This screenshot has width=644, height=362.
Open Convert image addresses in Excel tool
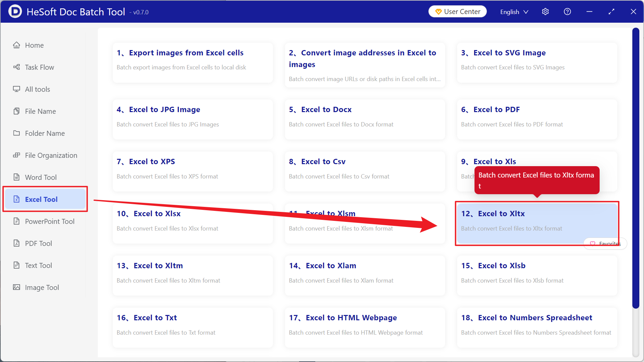365,65
